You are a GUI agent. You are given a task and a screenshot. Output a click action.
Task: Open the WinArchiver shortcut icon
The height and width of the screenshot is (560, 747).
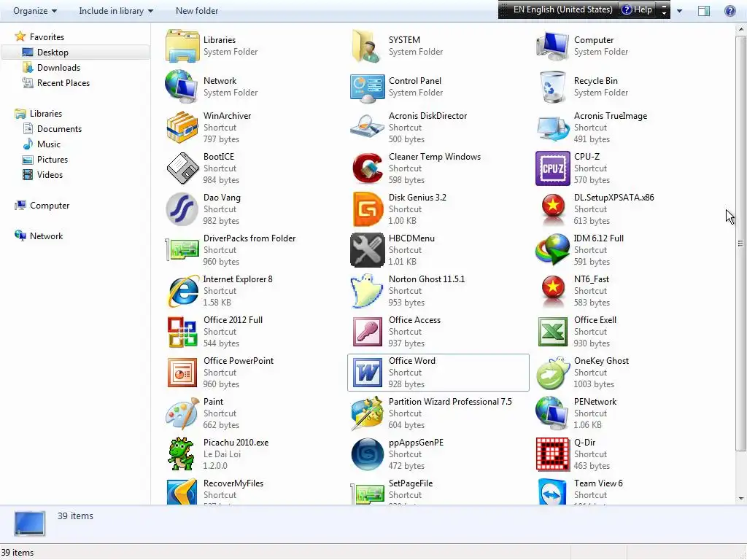(182, 128)
